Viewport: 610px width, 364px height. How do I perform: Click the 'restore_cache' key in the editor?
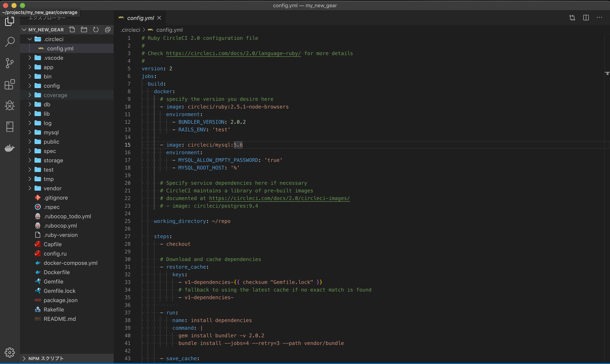pyautogui.click(x=186, y=267)
